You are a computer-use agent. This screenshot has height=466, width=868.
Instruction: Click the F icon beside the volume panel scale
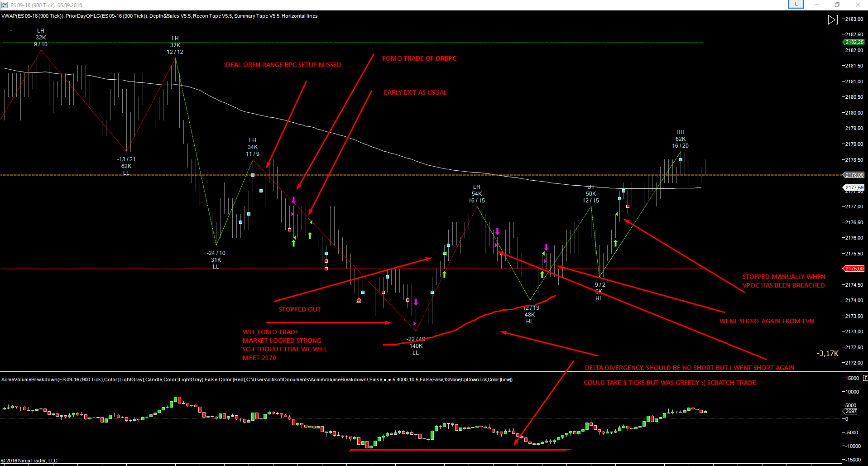tap(865, 377)
